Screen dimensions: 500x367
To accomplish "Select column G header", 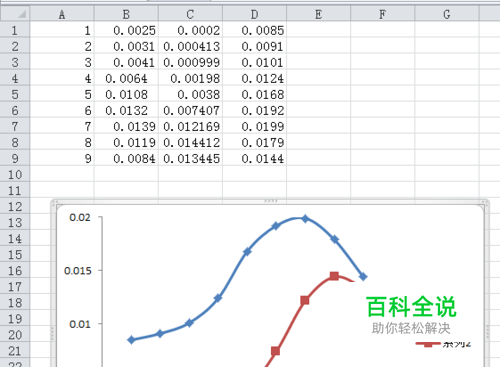I will [447, 14].
